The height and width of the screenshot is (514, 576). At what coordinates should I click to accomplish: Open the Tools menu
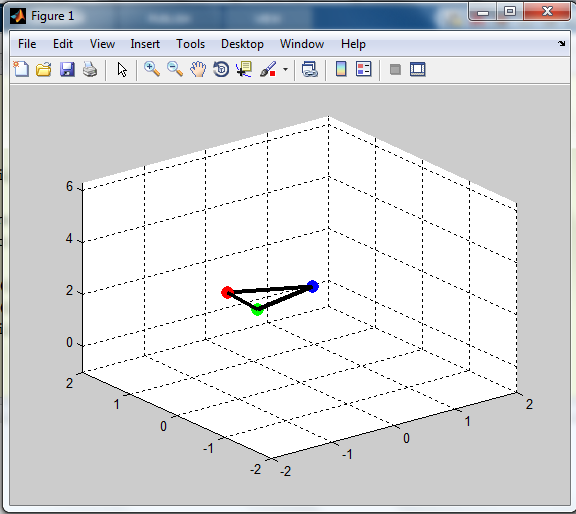(190, 44)
